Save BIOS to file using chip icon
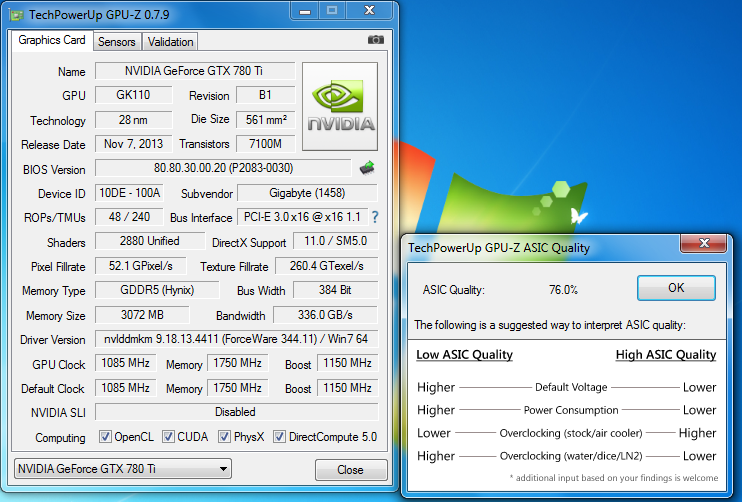Screen dimensions: 742x502 (x=367, y=167)
